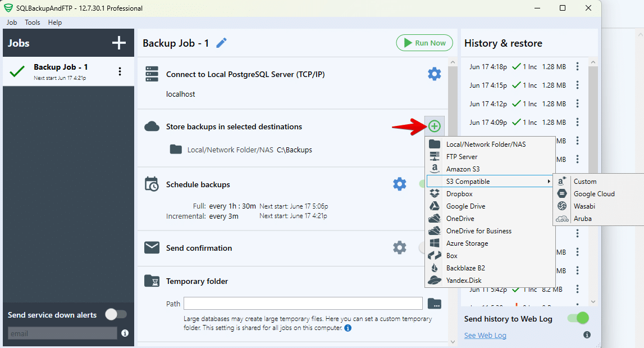
Task: Click the Dropbox icon in destination list
Action: [434, 194]
